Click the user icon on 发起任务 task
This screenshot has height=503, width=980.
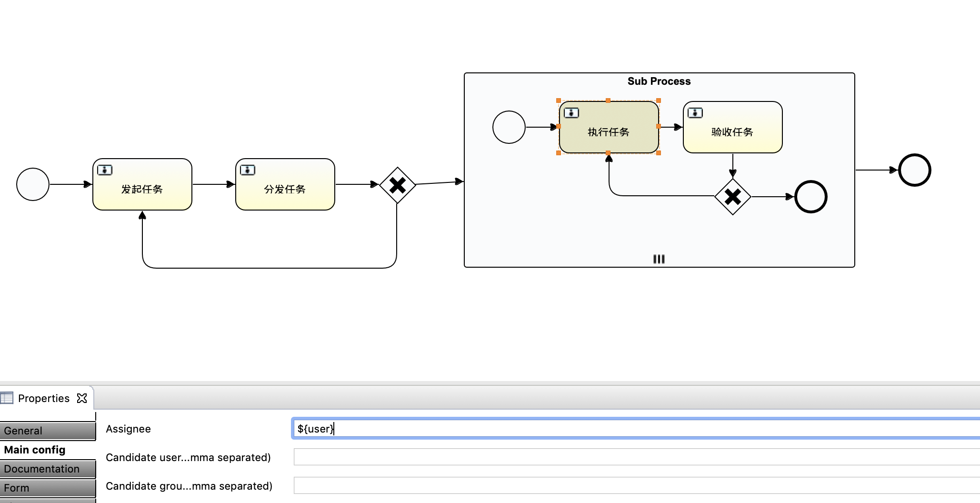pyautogui.click(x=105, y=170)
